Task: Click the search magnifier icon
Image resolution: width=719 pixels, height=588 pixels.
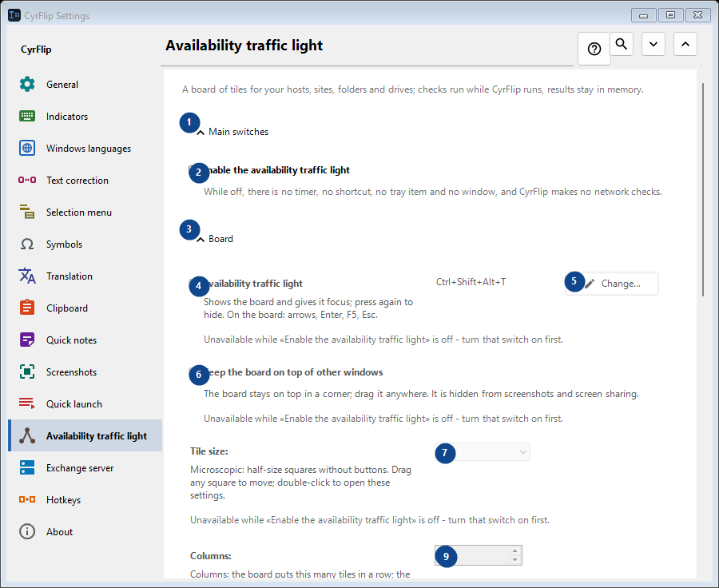Action: pos(622,44)
